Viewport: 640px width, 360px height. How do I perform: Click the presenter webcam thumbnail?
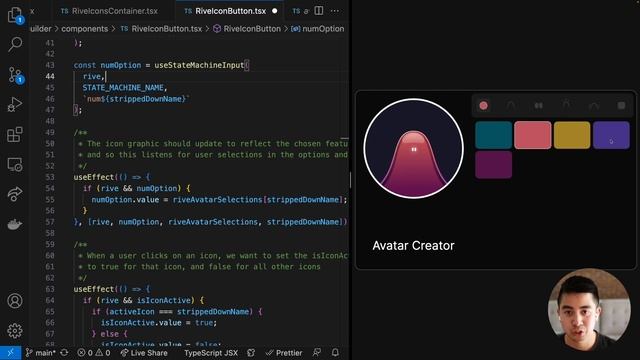click(589, 310)
